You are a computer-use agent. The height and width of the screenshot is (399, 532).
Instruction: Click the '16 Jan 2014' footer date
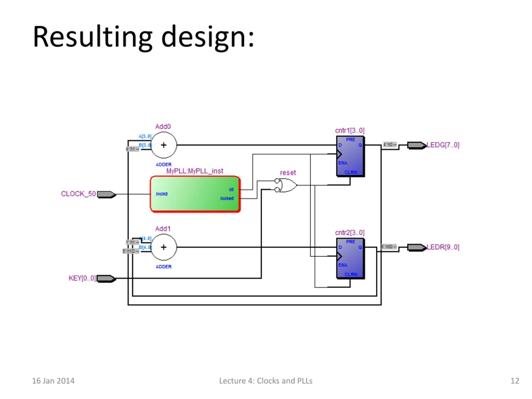pos(53,381)
